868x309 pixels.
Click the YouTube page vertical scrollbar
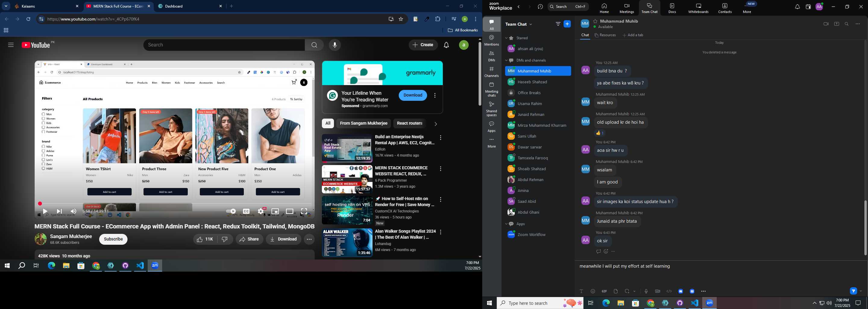pos(480,74)
